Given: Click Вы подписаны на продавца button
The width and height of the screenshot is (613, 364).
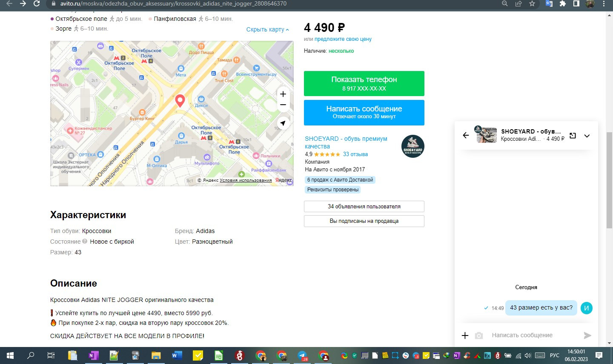Looking at the screenshot, I should 364,221.
